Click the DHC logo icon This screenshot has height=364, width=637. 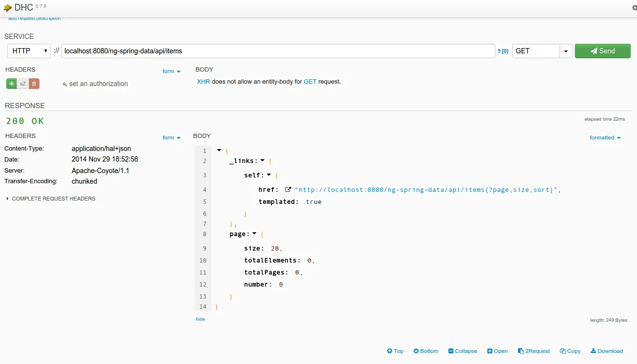8,8
